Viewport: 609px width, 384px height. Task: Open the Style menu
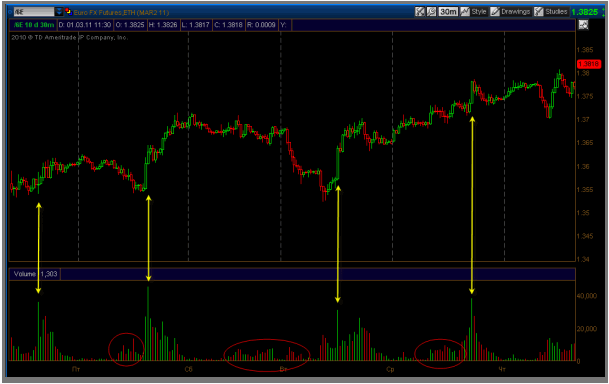478,12
